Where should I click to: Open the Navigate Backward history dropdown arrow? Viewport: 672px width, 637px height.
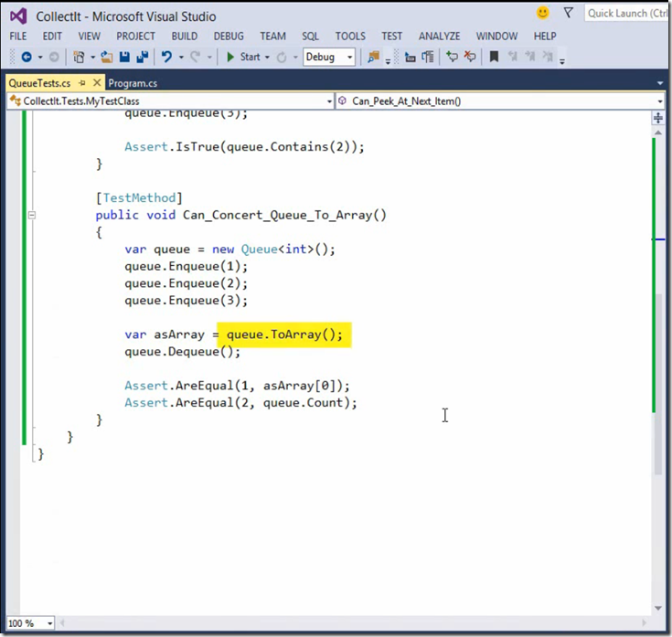(40, 57)
